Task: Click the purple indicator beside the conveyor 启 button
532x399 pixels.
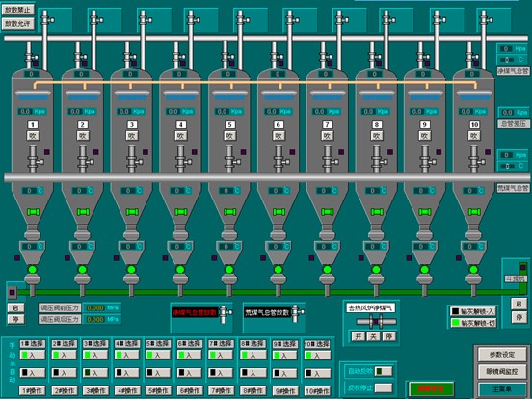Action: point(13,292)
